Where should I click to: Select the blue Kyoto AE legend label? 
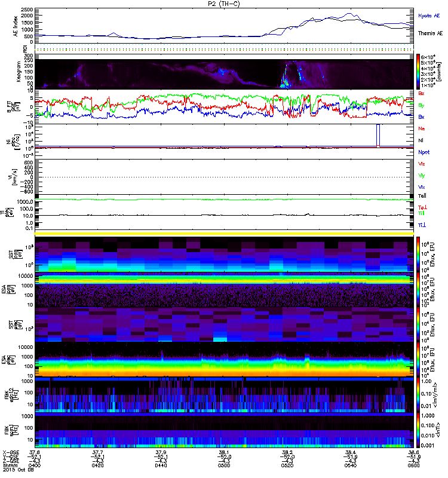click(429, 16)
